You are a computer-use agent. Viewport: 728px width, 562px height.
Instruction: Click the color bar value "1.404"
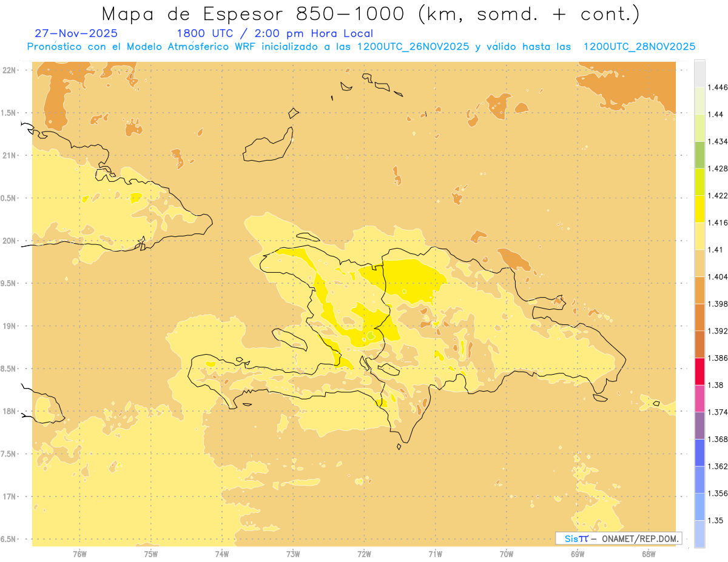coord(718,276)
